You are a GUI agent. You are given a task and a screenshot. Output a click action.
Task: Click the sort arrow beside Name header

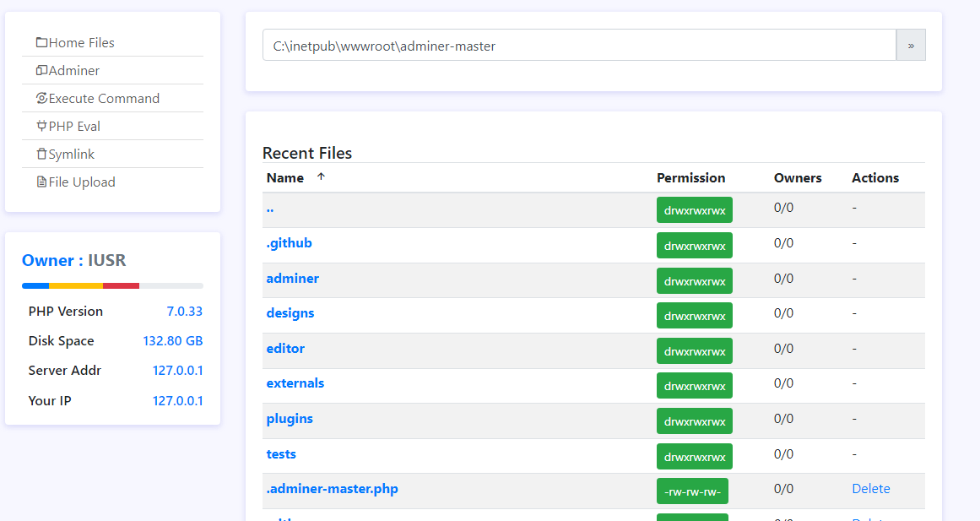click(321, 177)
